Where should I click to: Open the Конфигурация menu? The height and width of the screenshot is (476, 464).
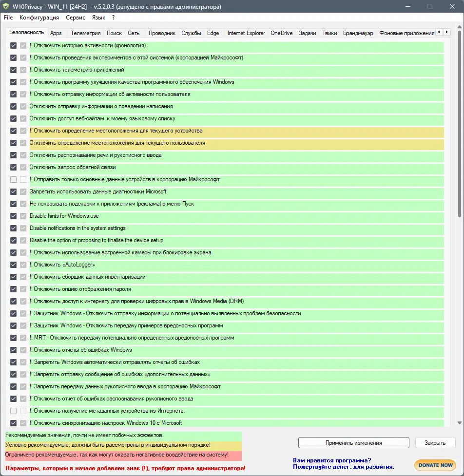tap(39, 18)
